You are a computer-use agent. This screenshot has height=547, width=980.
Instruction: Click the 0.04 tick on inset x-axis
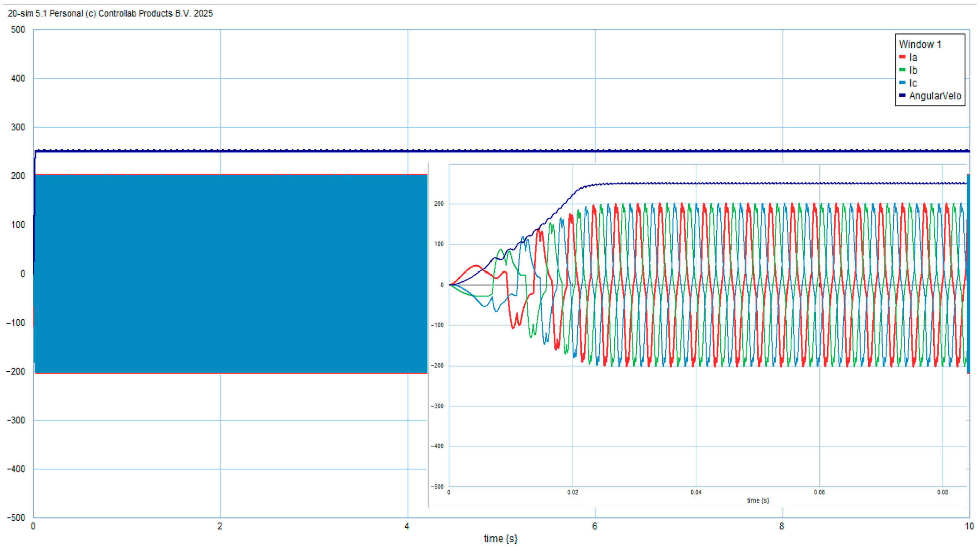point(696,492)
